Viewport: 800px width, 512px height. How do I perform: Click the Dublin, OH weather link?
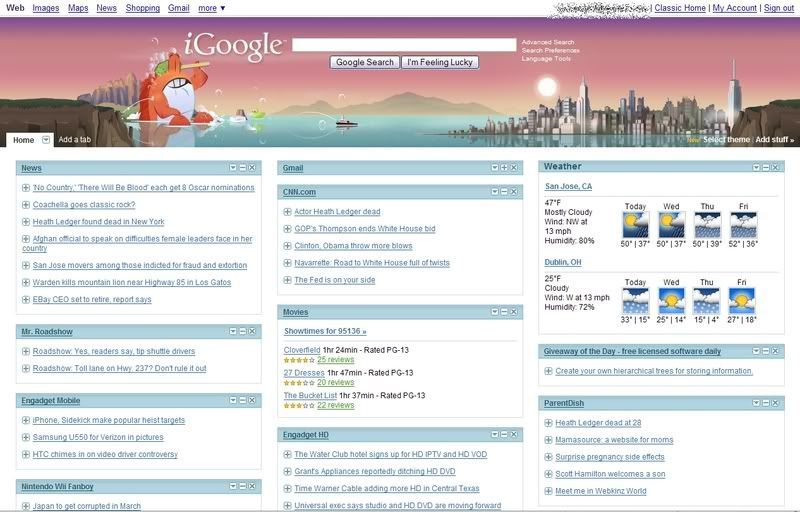(563, 262)
